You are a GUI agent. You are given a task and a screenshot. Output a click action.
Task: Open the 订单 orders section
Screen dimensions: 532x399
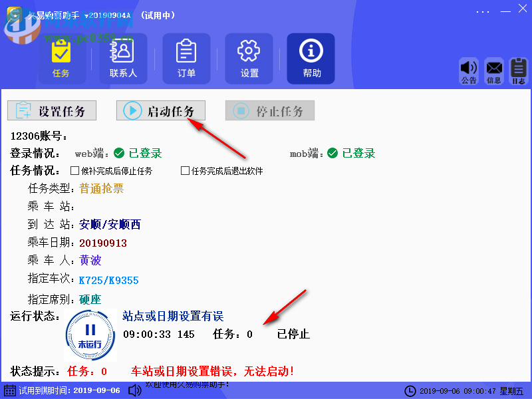[x=186, y=59]
